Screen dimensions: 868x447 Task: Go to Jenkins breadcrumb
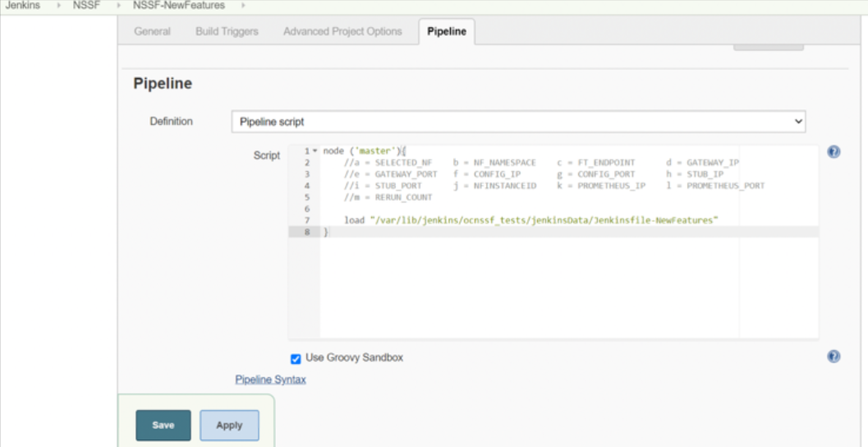pos(23,6)
